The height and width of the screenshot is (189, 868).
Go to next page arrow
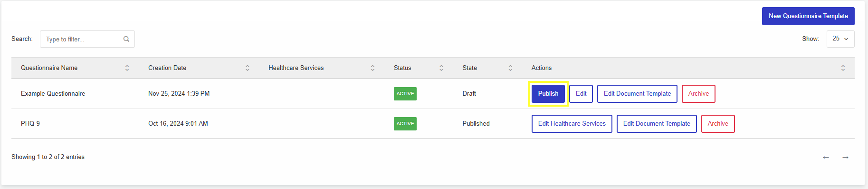845,157
